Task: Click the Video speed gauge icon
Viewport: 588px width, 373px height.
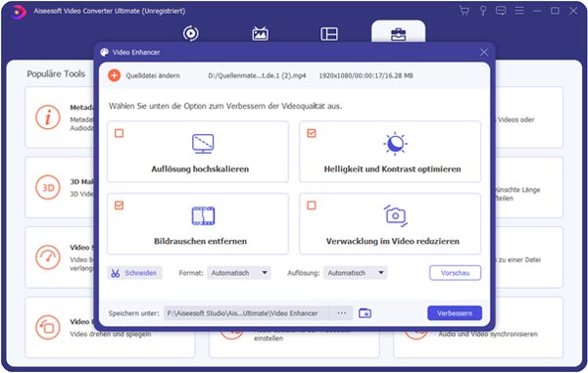Action: 48,257
